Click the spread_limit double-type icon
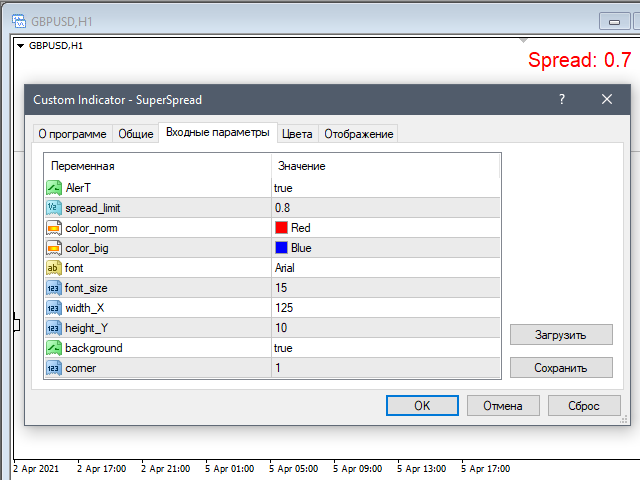This screenshot has height=480, width=640. pyautogui.click(x=54, y=208)
